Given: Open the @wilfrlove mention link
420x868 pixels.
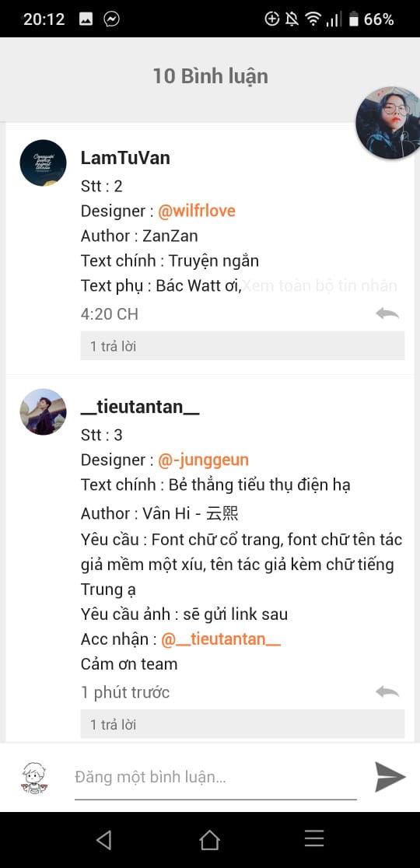Looking at the screenshot, I should [x=197, y=211].
